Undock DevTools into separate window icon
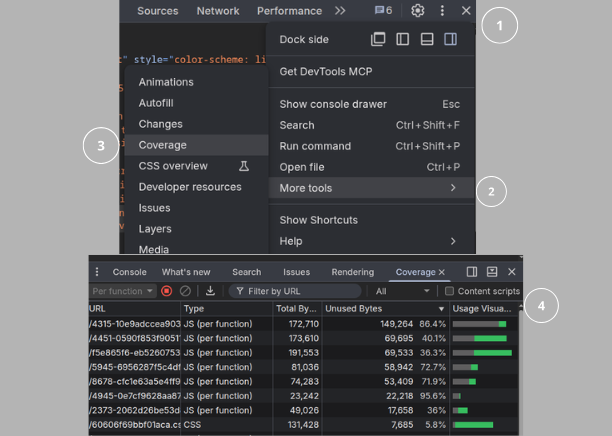The width and height of the screenshot is (612, 436). tap(378, 39)
